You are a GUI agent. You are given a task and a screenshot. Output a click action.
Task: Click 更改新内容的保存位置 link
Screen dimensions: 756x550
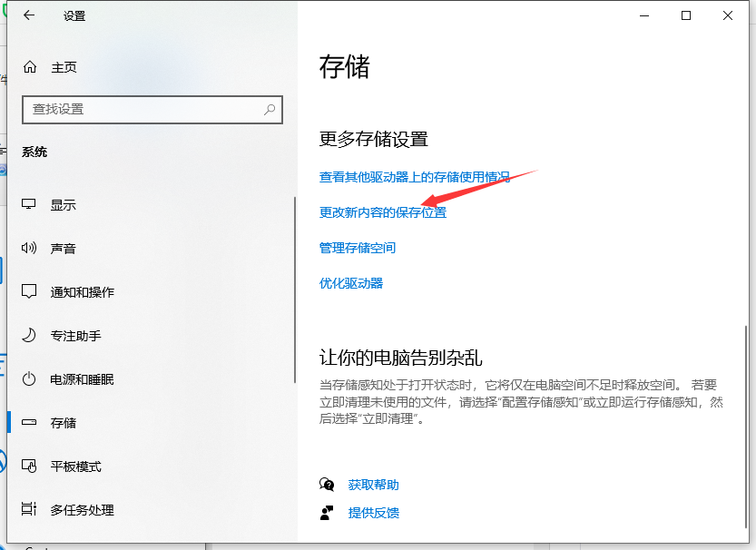click(382, 212)
